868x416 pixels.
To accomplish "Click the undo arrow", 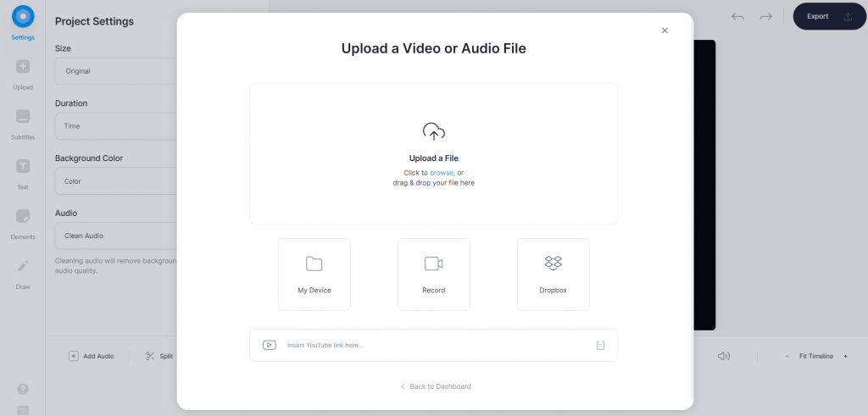I will [737, 17].
